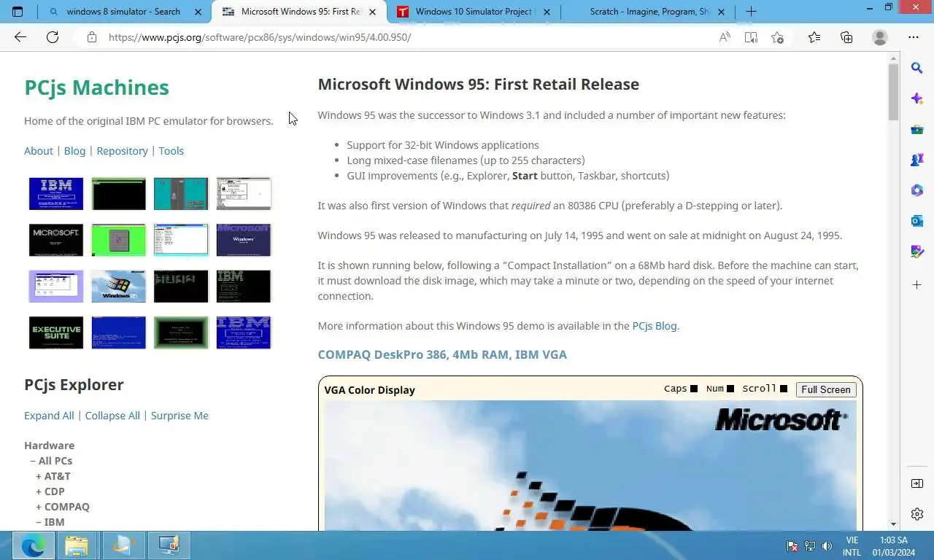Open Outlook from Edge sidebar

coord(917,221)
